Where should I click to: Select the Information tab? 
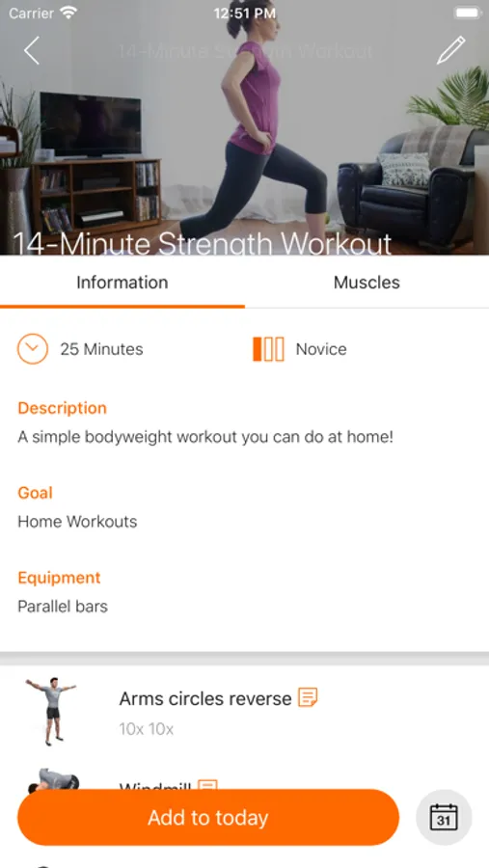(122, 283)
